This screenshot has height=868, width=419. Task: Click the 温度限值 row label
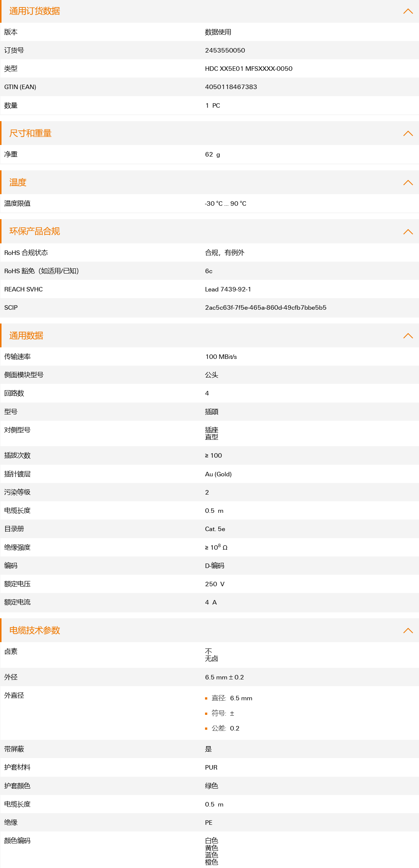(17, 203)
